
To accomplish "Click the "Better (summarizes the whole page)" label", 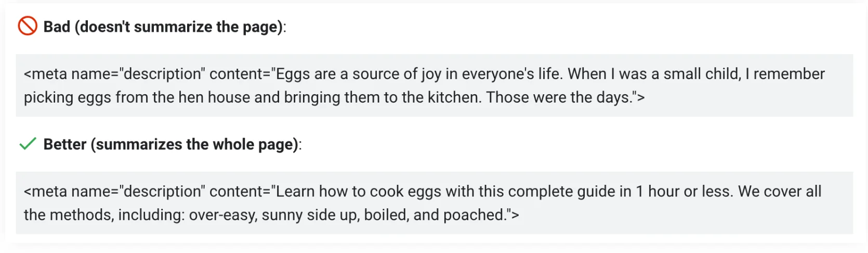I will [172, 144].
